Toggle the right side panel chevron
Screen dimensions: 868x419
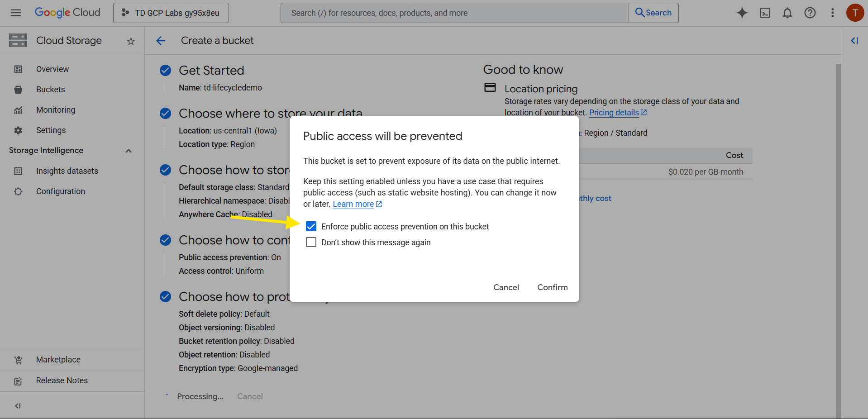click(854, 41)
